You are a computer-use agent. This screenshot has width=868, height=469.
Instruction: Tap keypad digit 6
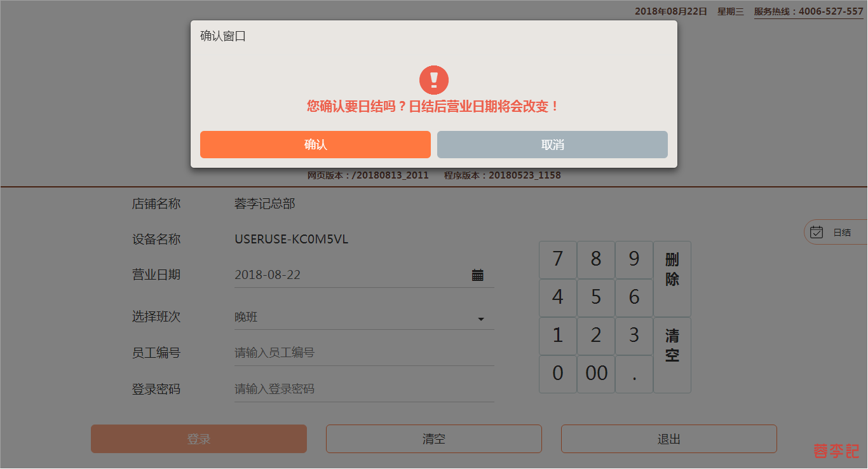click(x=634, y=297)
